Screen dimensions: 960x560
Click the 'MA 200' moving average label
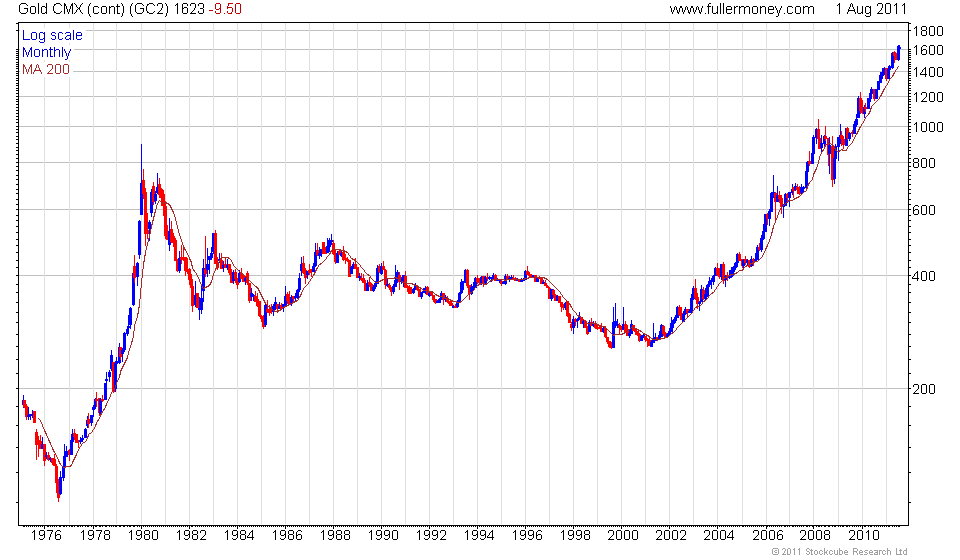pyautogui.click(x=46, y=69)
